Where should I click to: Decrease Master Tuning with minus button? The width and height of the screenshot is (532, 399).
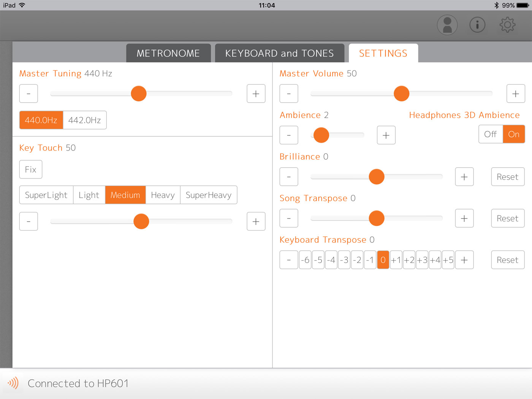point(28,93)
